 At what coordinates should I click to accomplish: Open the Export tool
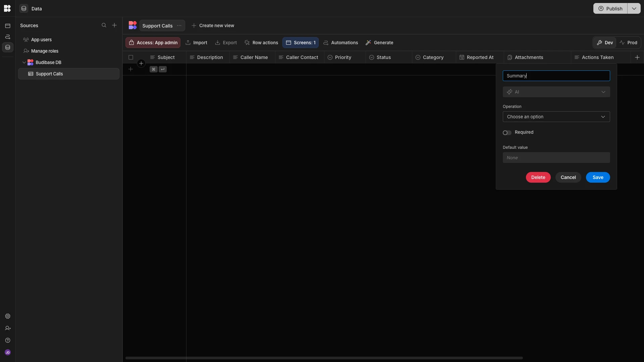[x=226, y=43]
